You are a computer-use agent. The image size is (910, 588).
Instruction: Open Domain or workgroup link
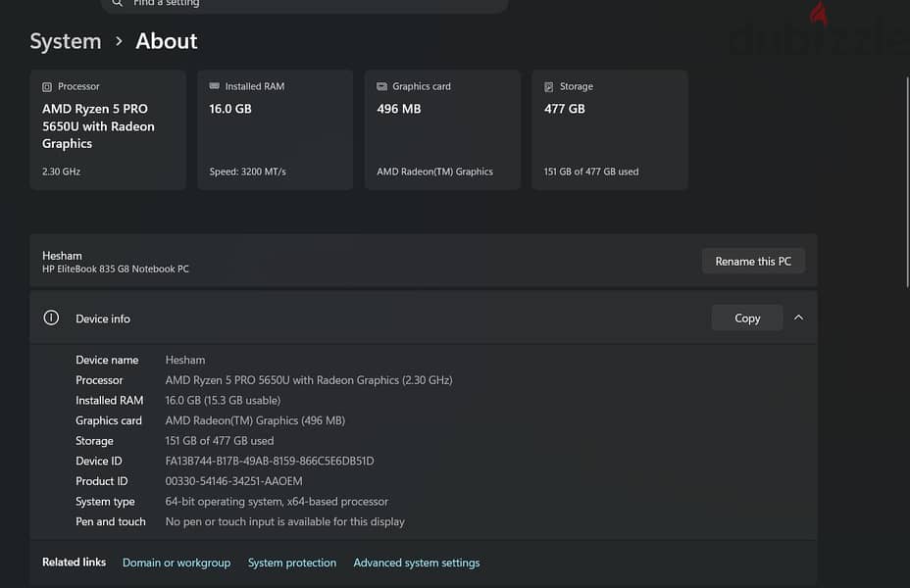click(x=177, y=563)
